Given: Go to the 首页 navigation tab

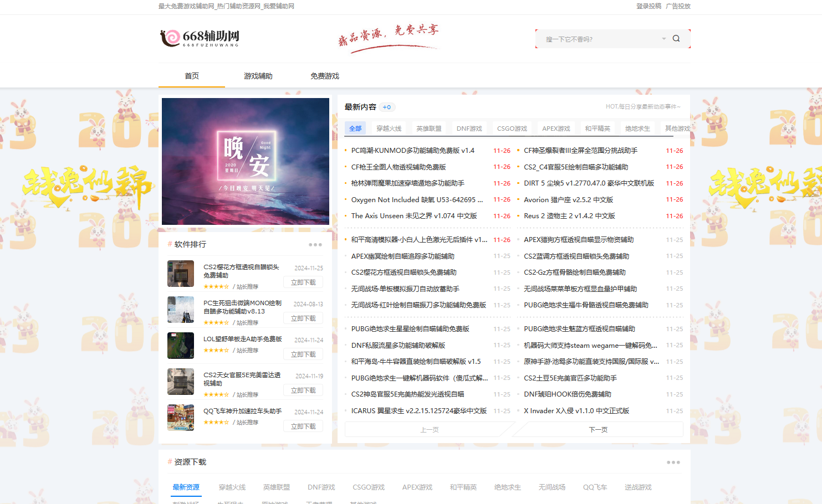Looking at the screenshot, I should pos(192,76).
